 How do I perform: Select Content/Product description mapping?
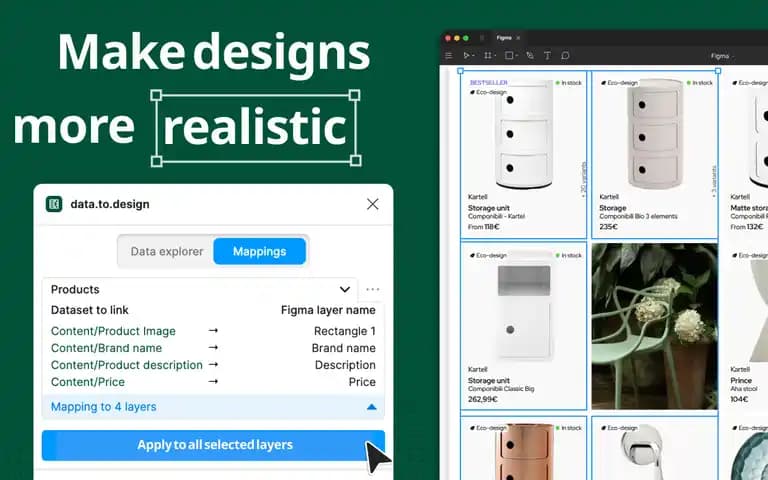(x=126, y=365)
